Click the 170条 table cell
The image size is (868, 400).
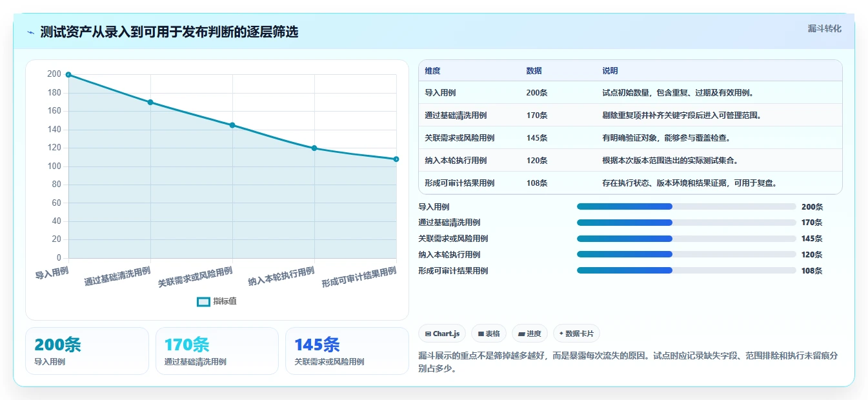point(537,115)
